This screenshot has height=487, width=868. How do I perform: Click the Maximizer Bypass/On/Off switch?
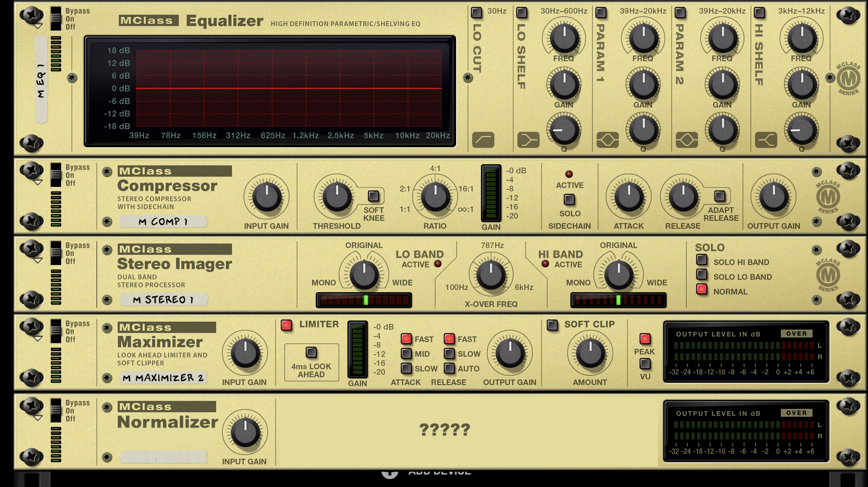(55, 331)
